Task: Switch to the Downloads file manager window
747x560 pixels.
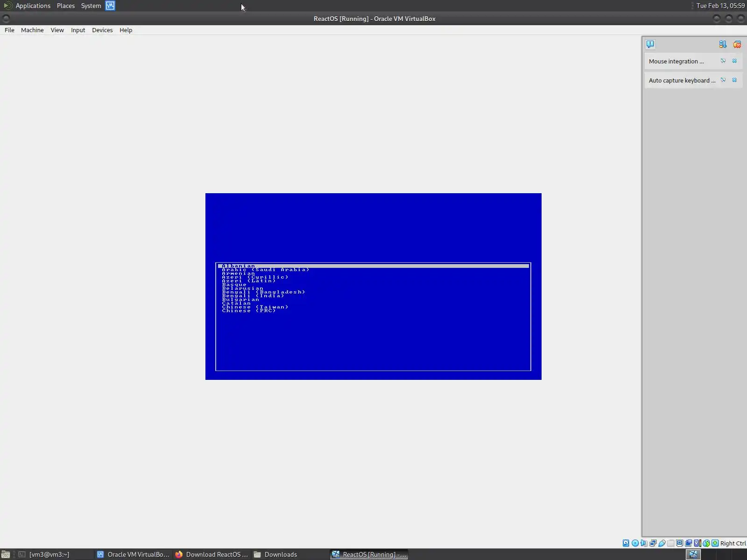Action: pos(290,554)
